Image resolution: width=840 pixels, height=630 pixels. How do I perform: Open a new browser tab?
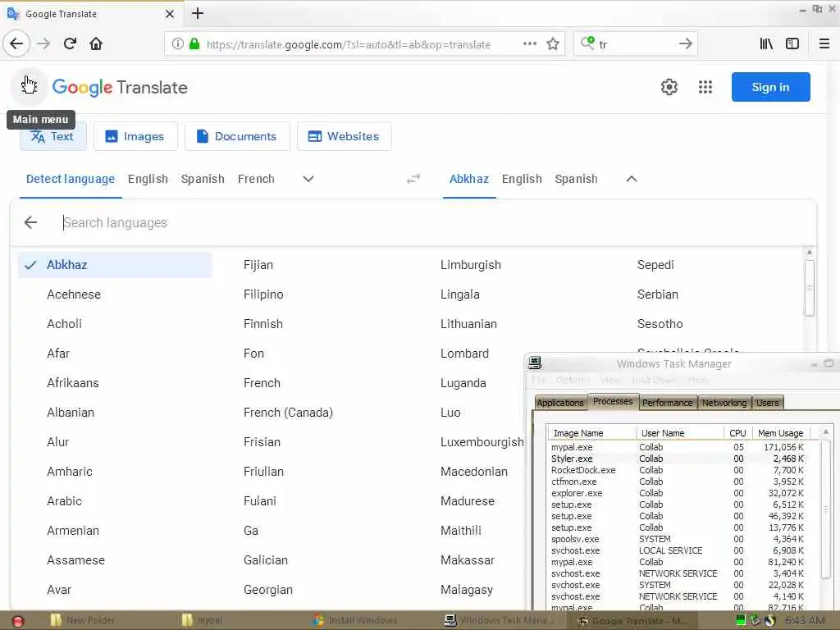198,13
